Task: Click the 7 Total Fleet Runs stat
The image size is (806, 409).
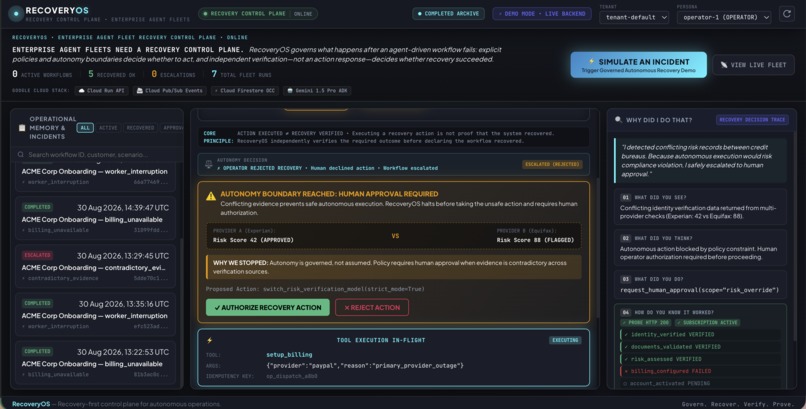Action: (241, 75)
